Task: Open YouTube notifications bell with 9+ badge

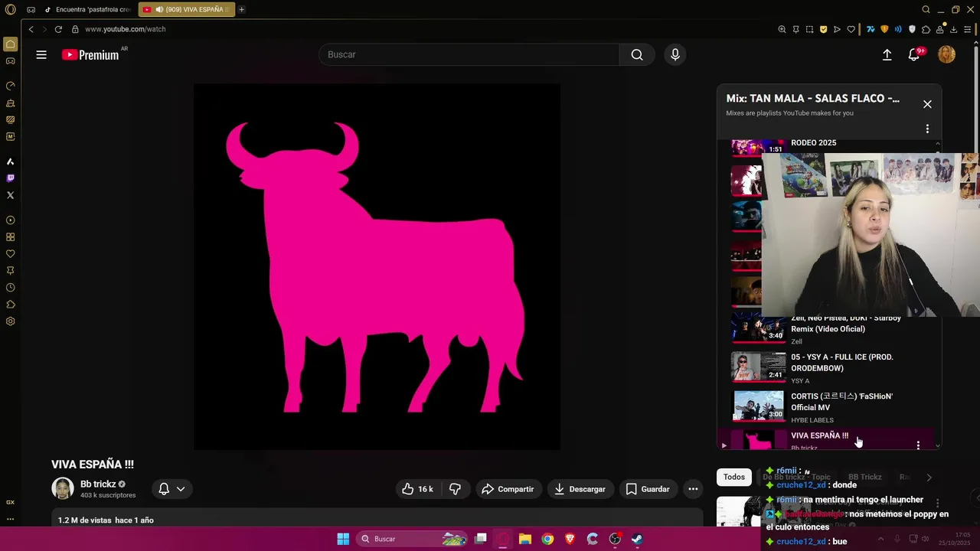Action: pos(914,55)
